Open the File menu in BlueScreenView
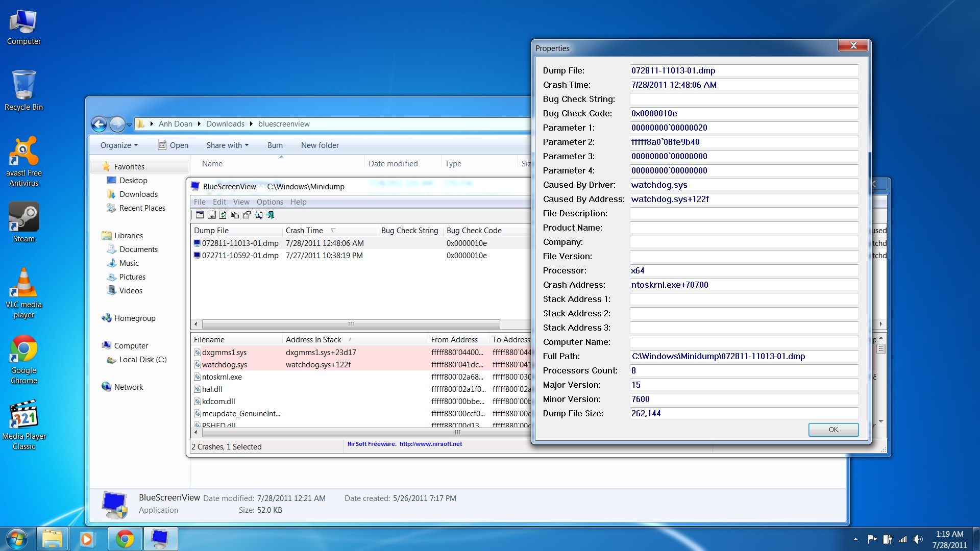This screenshot has width=980, height=551. [200, 202]
